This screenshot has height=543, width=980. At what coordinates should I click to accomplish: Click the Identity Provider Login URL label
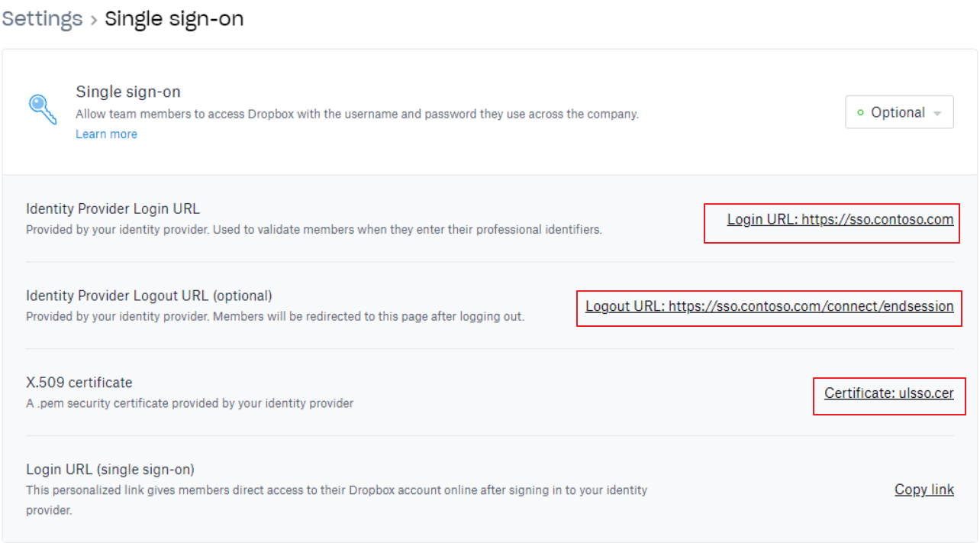pyautogui.click(x=113, y=208)
